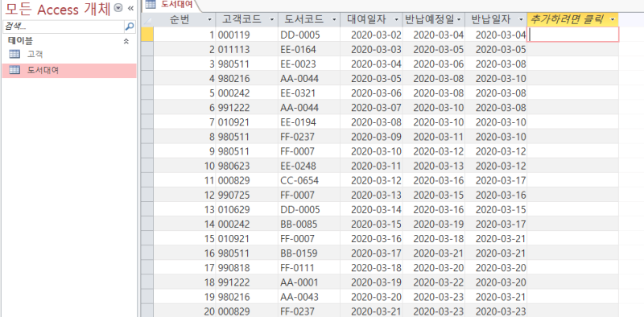
Task: Click book code cell EE-0248
Action: tap(309, 167)
